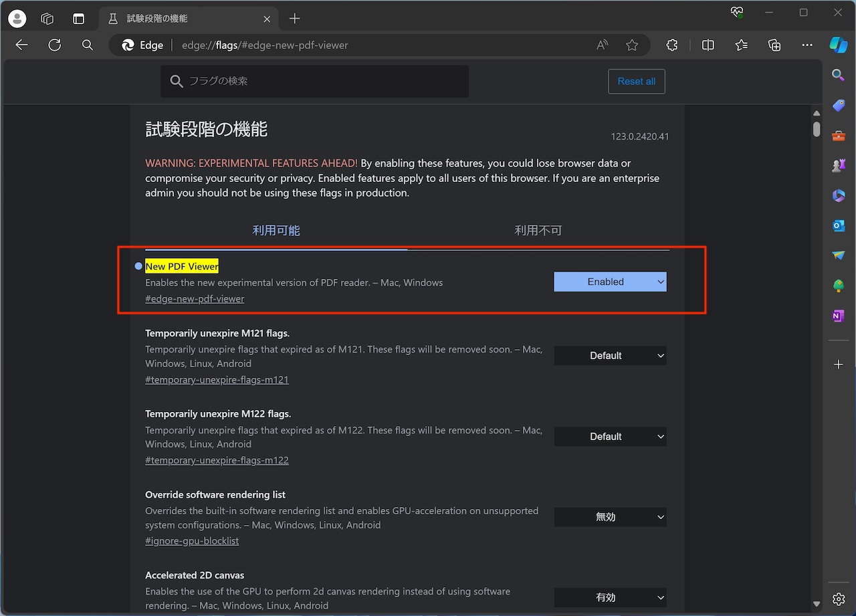This screenshot has height=616, width=856.
Task: Open sidebar Games chess icon
Action: pyautogui.click(x=839, y=166)
